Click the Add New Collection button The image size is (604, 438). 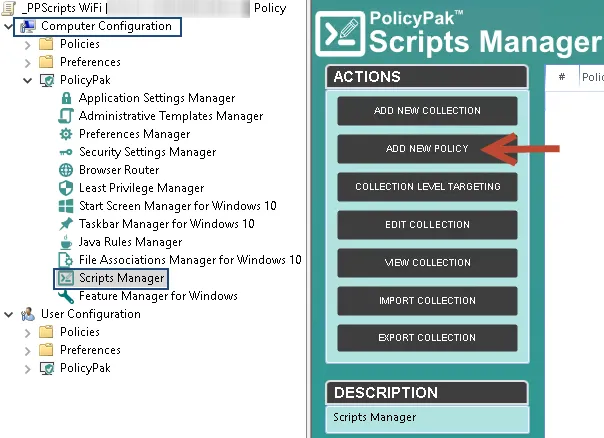click(427, 110)
